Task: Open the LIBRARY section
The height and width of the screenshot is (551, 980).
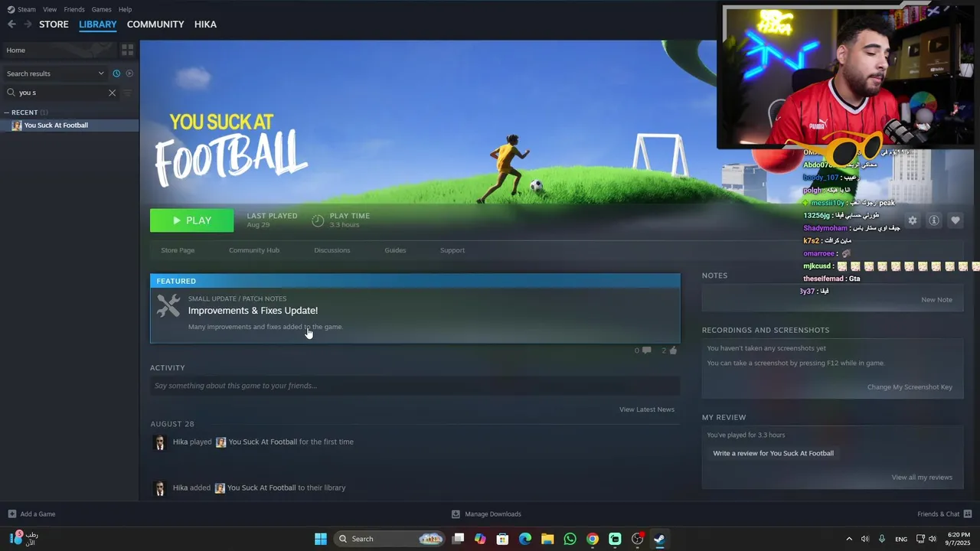Action: [x=98, y=24]
